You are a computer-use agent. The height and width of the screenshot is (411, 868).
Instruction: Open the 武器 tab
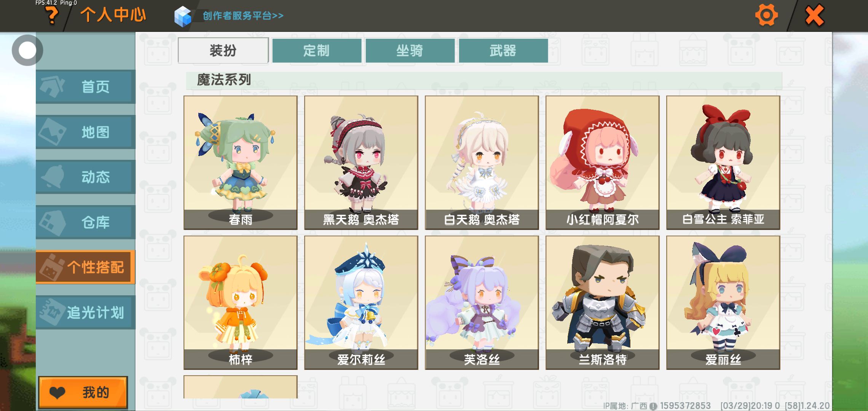(x=503, y=51)
